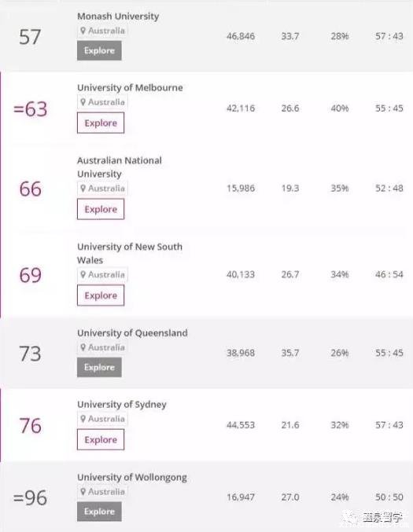413x532 pixels.
Task: Open the University of Queensland title link
Action: pos(132,333)
